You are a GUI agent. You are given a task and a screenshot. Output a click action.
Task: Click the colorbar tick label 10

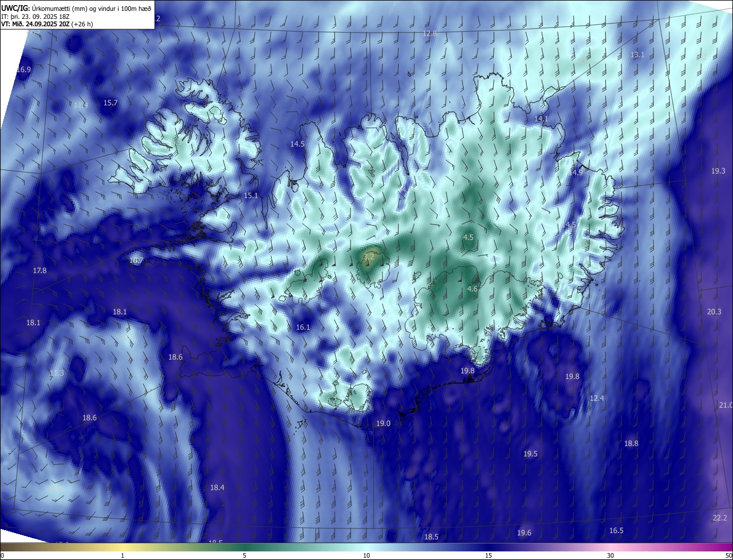point(366,555)
